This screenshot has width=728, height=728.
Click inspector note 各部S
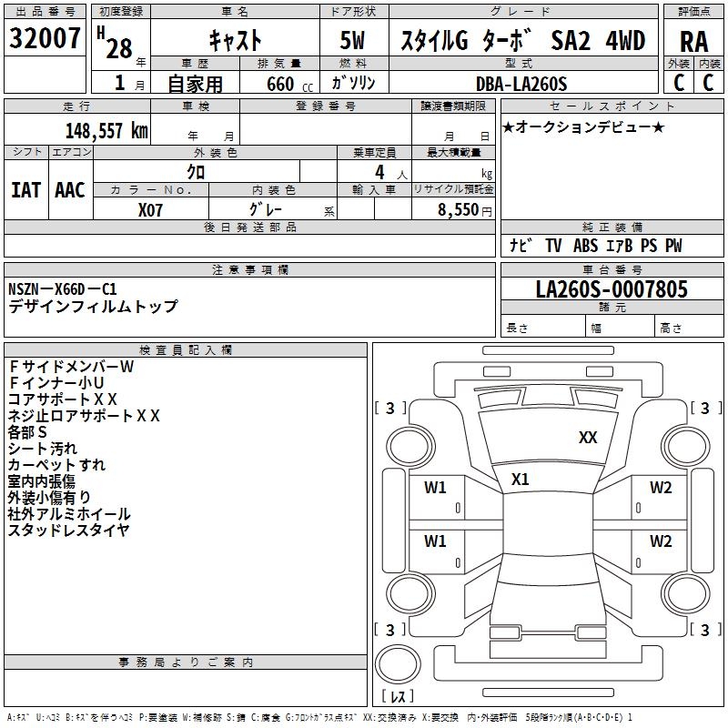(x=27, y=432)
